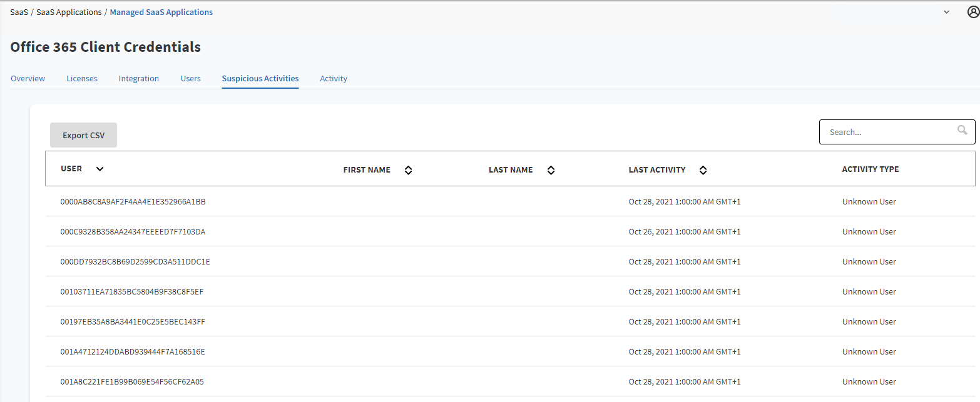Screen dimensions: 980x402
Task: Click the USER column header label
Action: pyautogui.click(x=71, y=169)
